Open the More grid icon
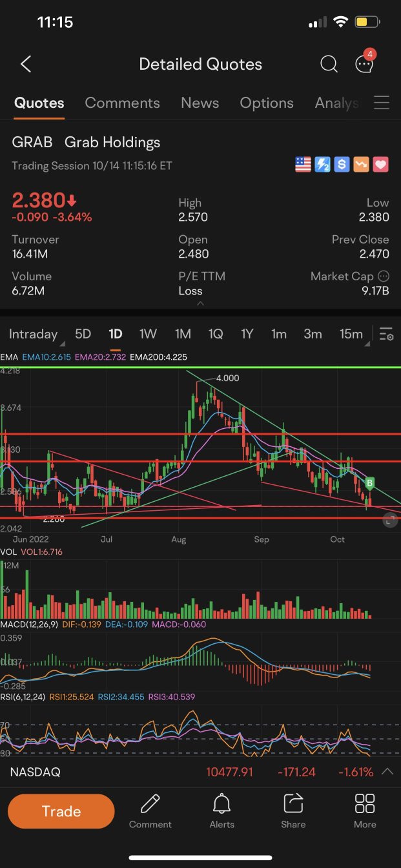401x868 pixels. point(365,811)
